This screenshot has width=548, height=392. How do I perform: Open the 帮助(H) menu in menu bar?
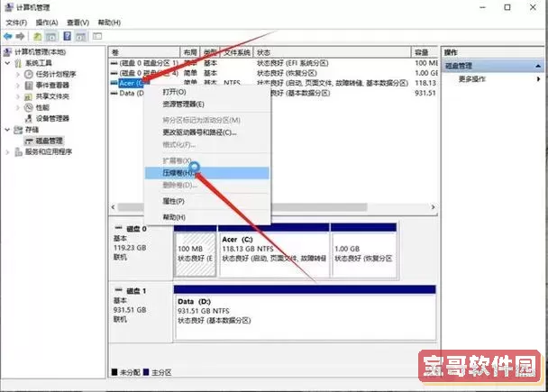tap(109, 23)
